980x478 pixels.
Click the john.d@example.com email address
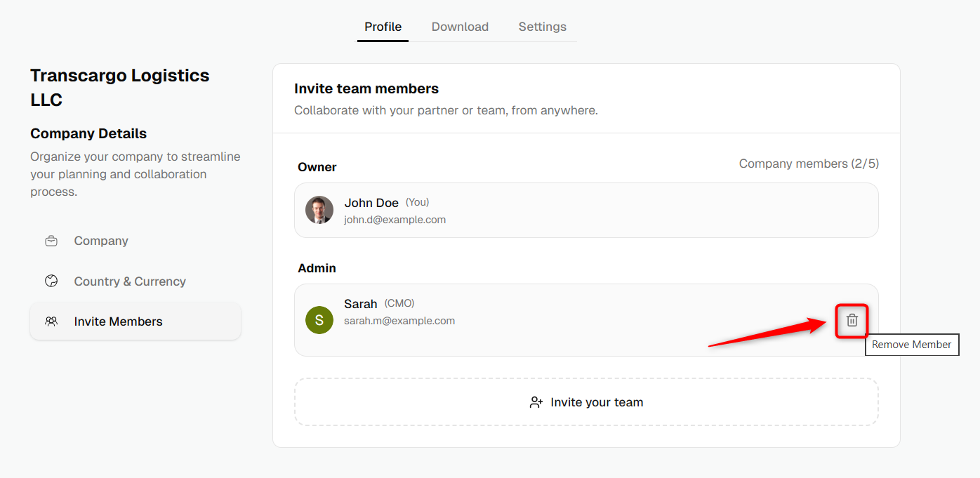click(395, 220)
